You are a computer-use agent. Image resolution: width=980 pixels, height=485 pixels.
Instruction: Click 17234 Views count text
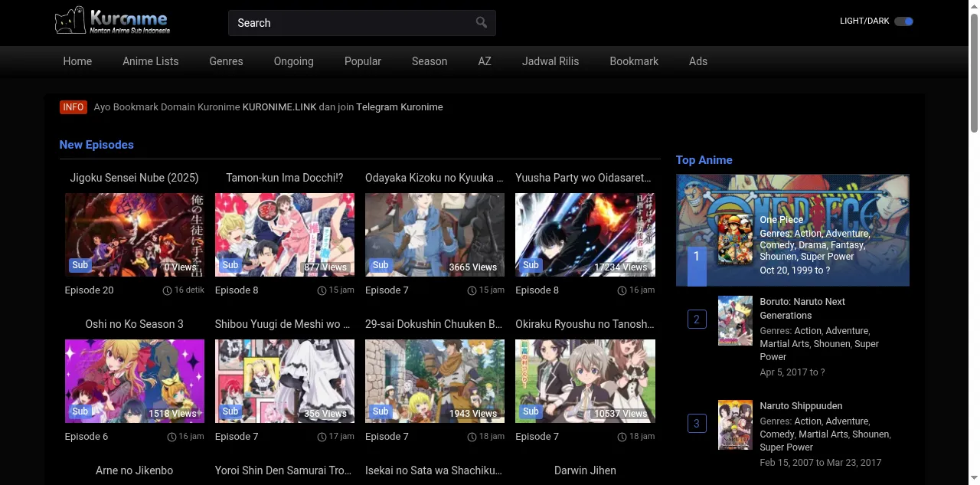(621, 267)
